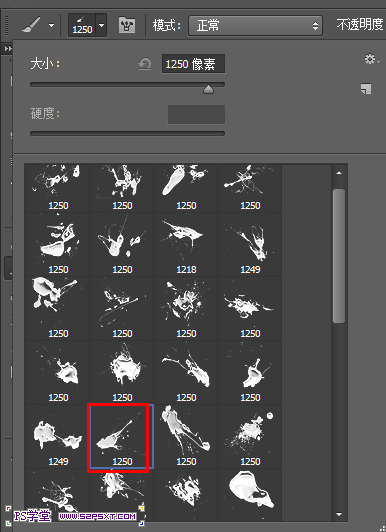Open the 模式 blend mode dropdown

255,25
